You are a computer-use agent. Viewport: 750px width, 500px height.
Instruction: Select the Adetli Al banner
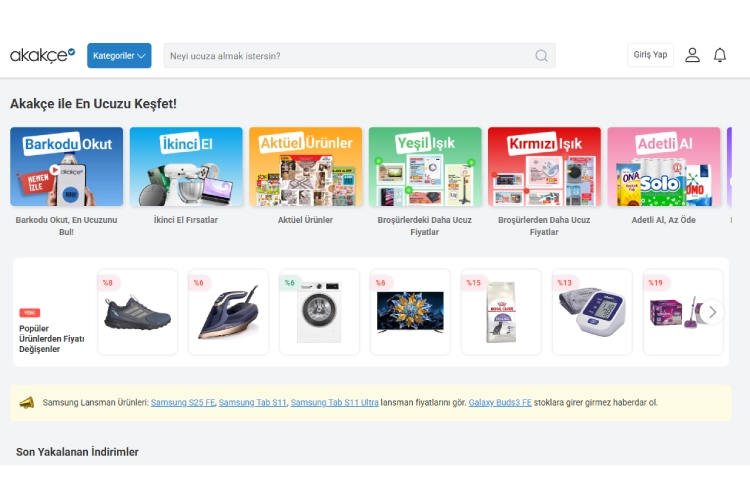(x=663, y=167)
